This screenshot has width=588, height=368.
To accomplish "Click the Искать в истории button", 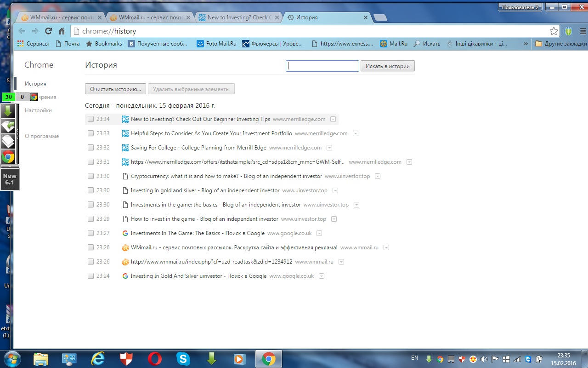I will tap(388, 66).
